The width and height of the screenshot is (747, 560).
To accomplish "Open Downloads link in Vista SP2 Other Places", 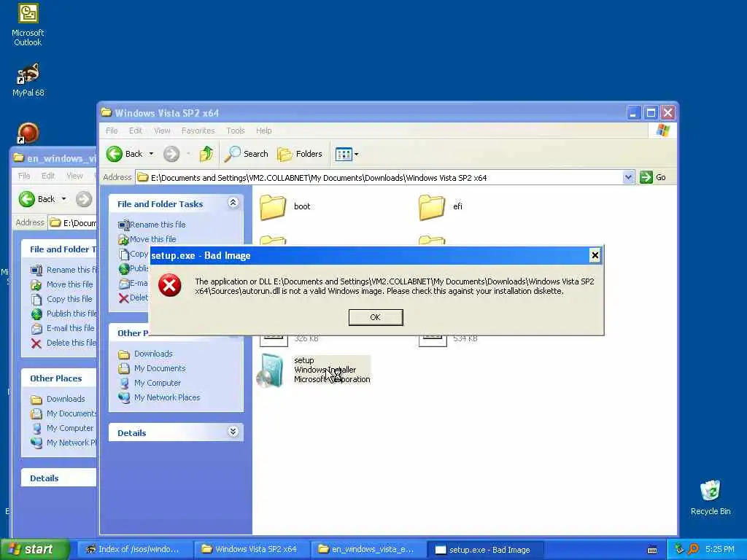I will coord(145,354).
